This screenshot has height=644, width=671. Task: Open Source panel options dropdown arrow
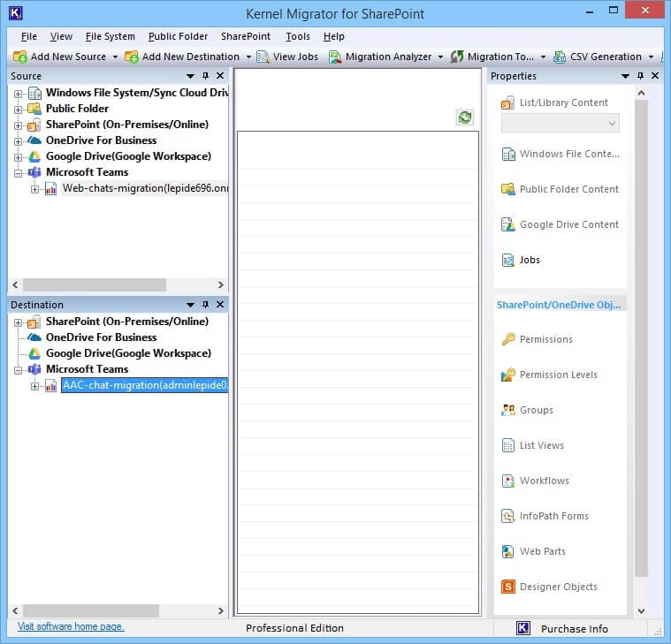pos(190,76)
